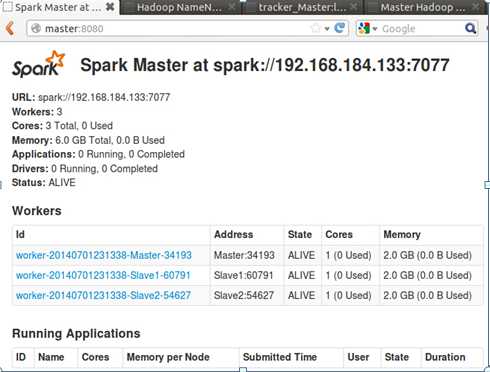The image size is (490, 372).
Task: Open worker-20140701231338-Master-34193 link
Action: click(104, 255)
